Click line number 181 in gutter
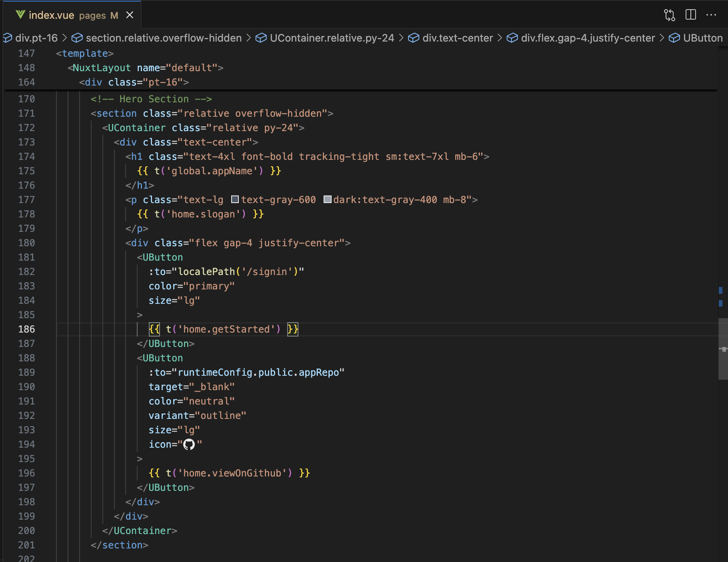Screen dimensions: 728x562 click(x=26, y=257)
